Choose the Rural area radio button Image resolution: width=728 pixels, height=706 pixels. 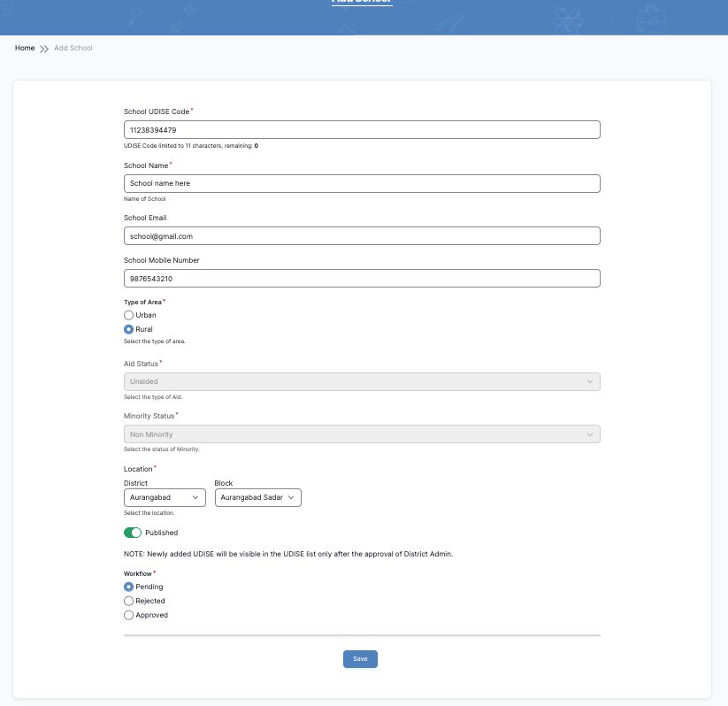[129, 329]
